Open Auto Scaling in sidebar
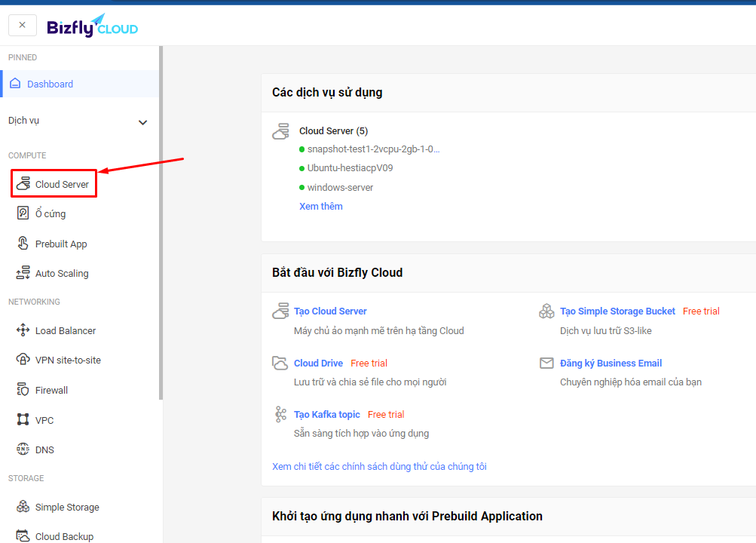756x543 pixels. 62,274
